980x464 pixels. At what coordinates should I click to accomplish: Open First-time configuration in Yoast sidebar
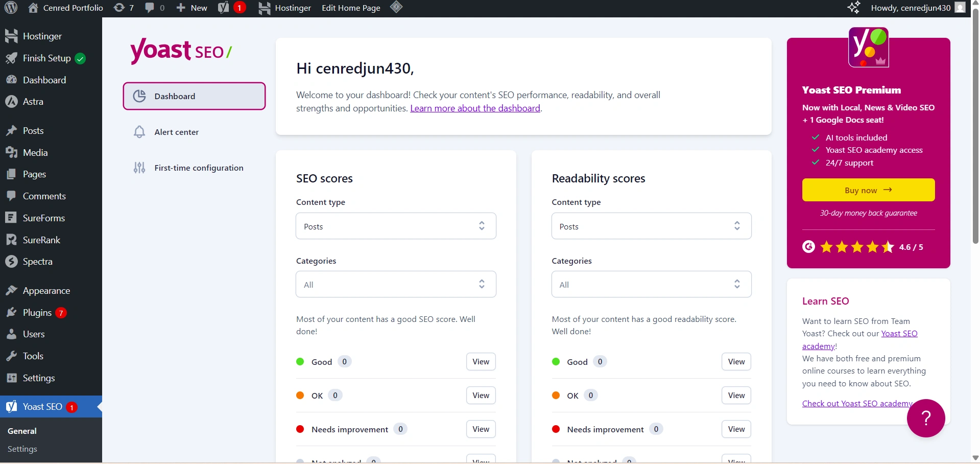pos(199,168)
